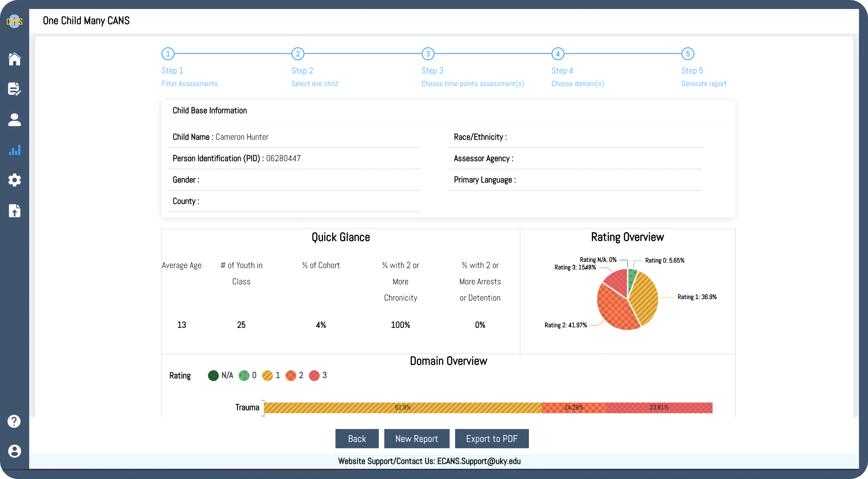Toggle the rating 3 legend swatch

[x=314, y=375]
